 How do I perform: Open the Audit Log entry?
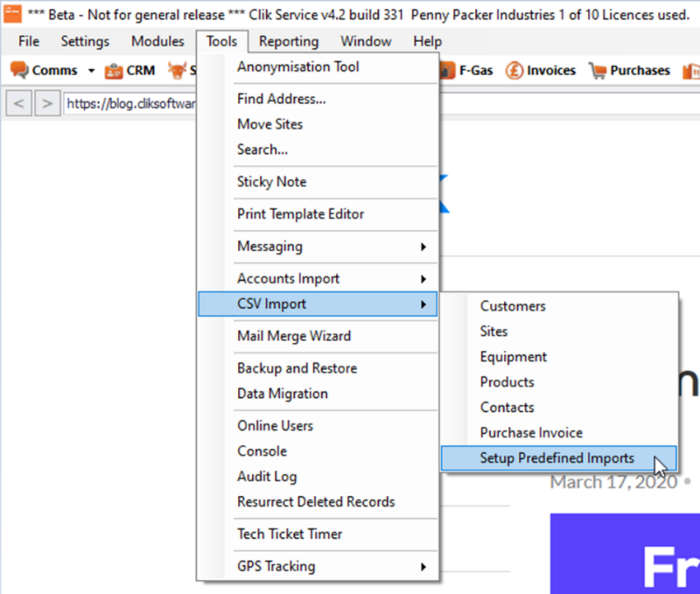[267, 476]
